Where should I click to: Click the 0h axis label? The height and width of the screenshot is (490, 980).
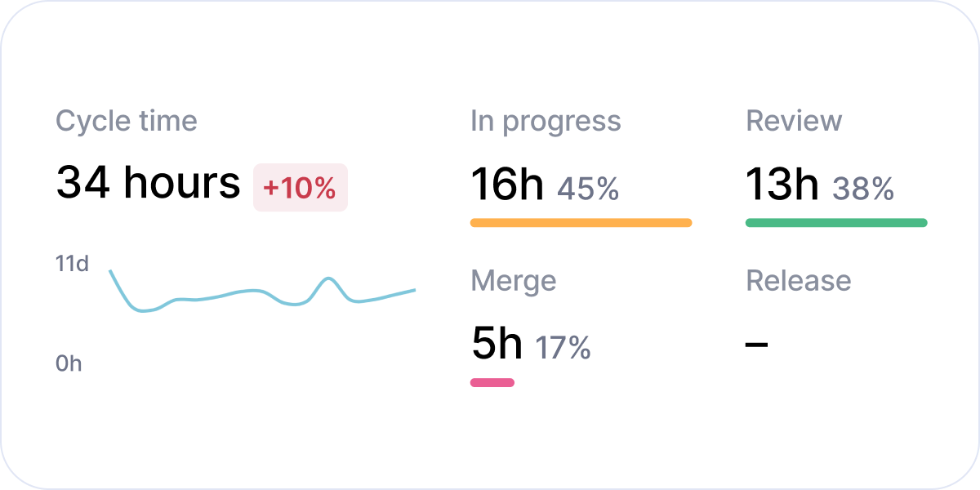click(x=69, y=364)
